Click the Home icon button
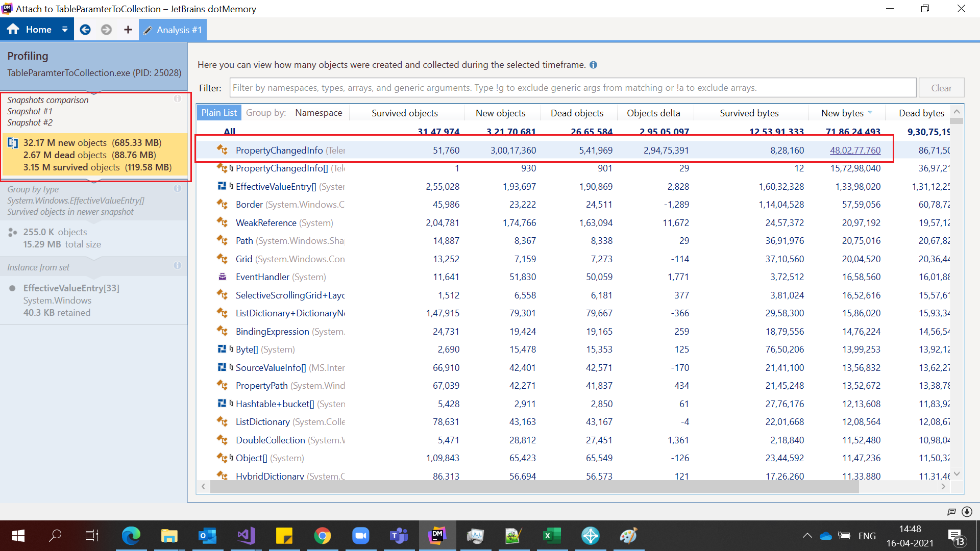Screen dimensions: 980x551 14,30
